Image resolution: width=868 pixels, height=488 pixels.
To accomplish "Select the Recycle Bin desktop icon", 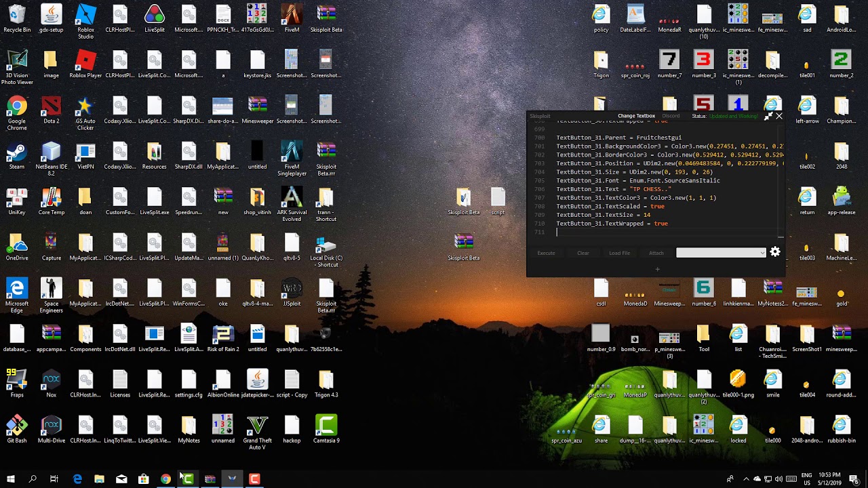I will 17,19.
